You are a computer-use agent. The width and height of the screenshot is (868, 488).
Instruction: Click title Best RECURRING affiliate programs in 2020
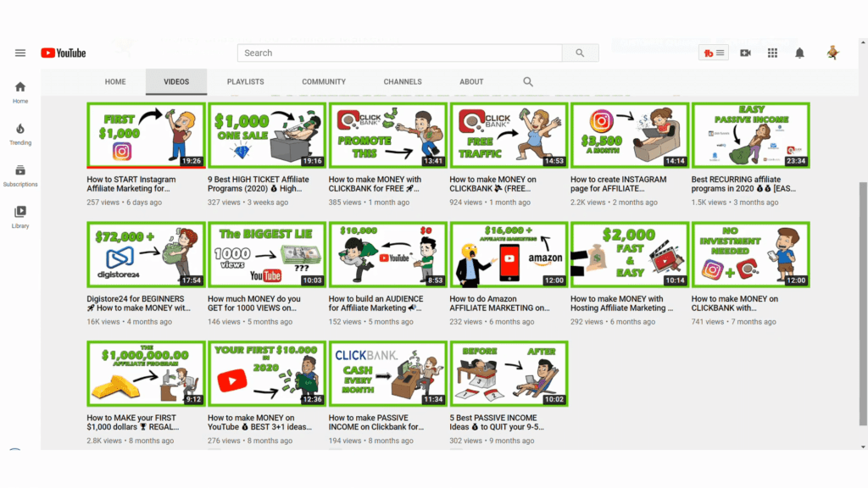(743, 184)
